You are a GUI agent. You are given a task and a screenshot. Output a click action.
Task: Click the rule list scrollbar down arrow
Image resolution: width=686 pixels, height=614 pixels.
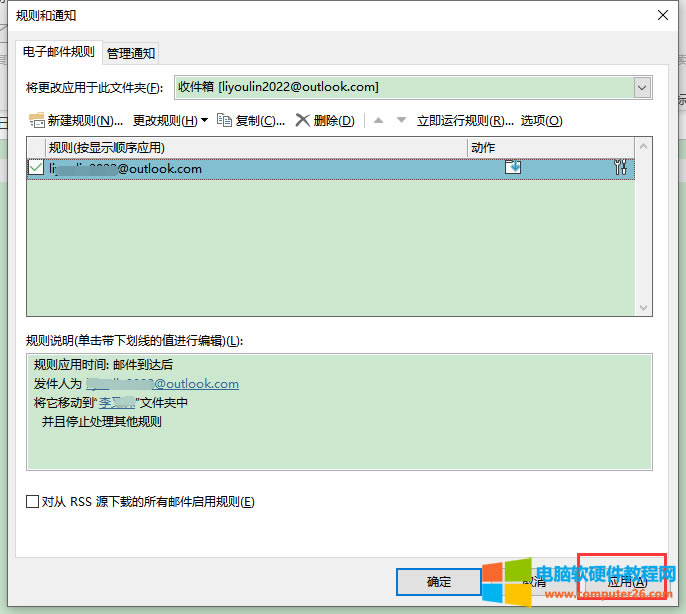644,309
